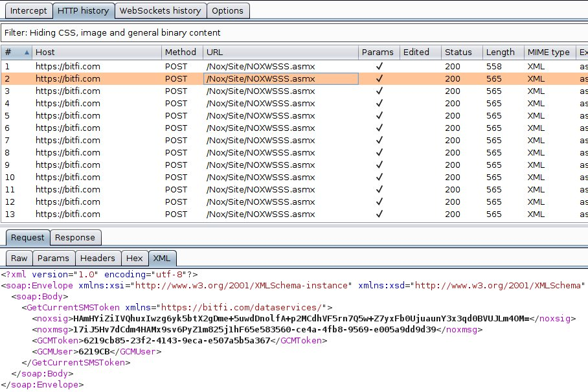Image resolution: width=588 pixels, height=392 pixels.
Task: Select the XML MIME type cell in row 10
Action: click(536, 178)
